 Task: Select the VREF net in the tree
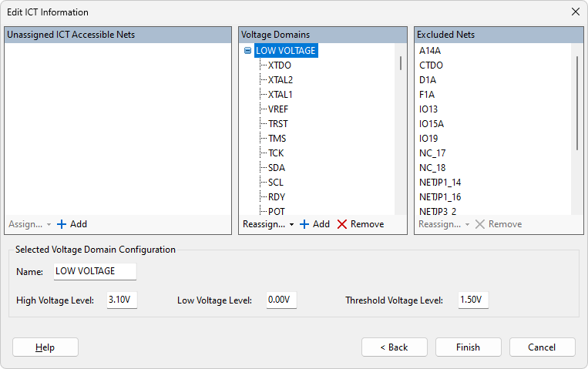click(277, 109)
